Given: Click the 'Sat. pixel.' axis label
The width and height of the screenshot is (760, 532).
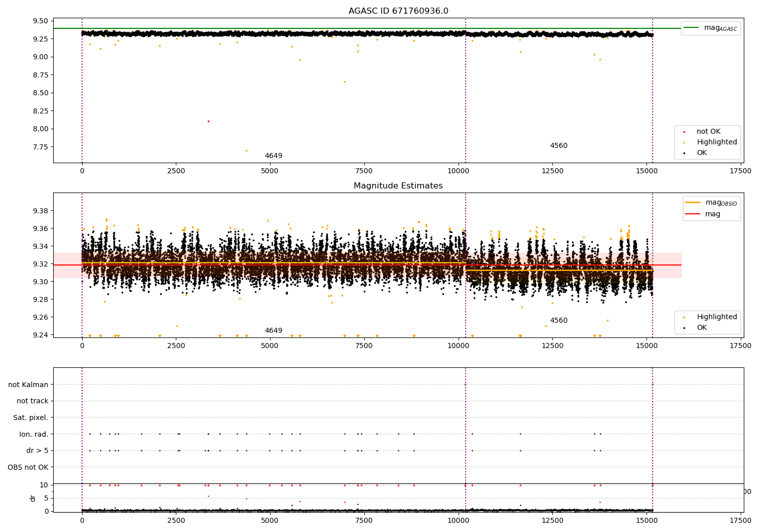Looking at the screenshot, I should pyautogui.click(x=31, y=418).
